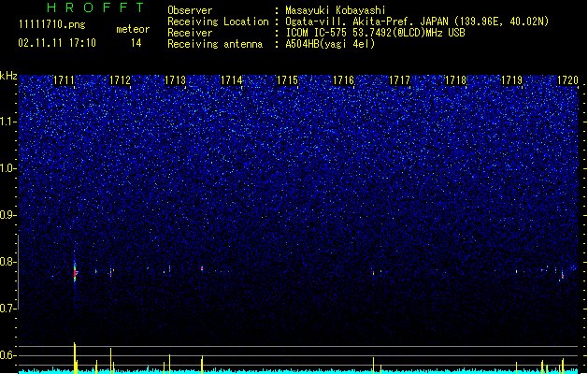Click the 0.6 kHz frequency label
Image resolution: width=588 pixels, height=374 pixels.
tap(8, 355)
